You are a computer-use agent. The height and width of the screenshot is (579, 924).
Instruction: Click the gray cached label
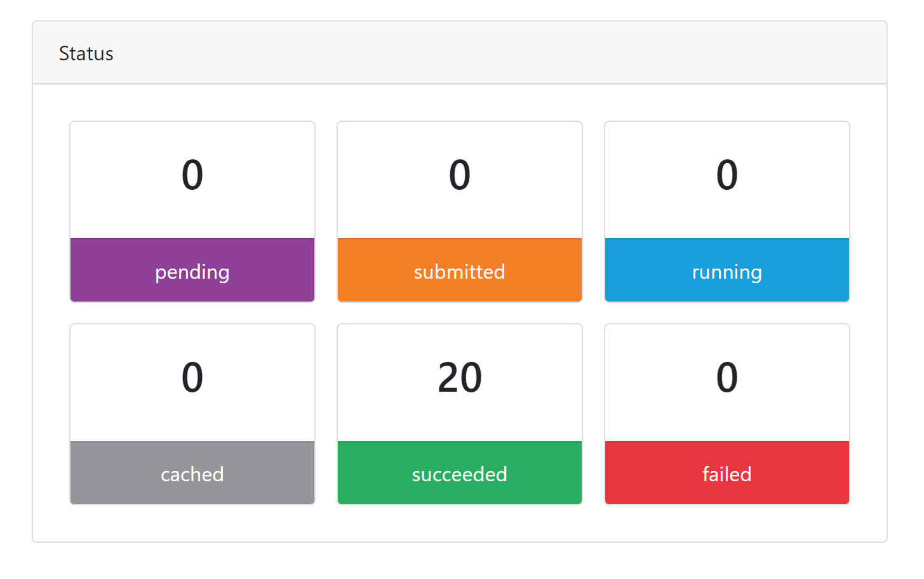click(x=192, y=473)
